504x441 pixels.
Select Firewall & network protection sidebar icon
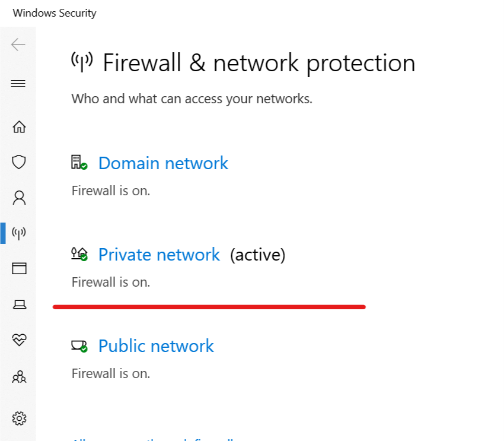[18, 233]
